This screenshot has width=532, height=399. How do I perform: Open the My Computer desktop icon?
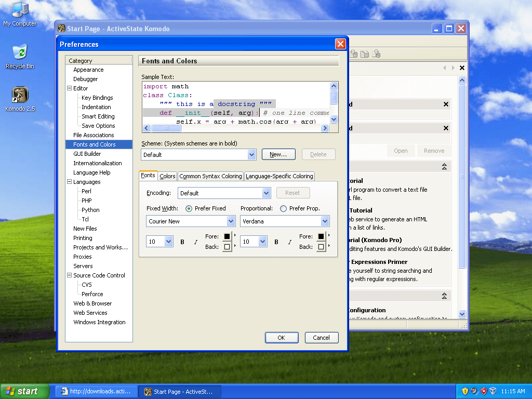[x=20, y=14]
